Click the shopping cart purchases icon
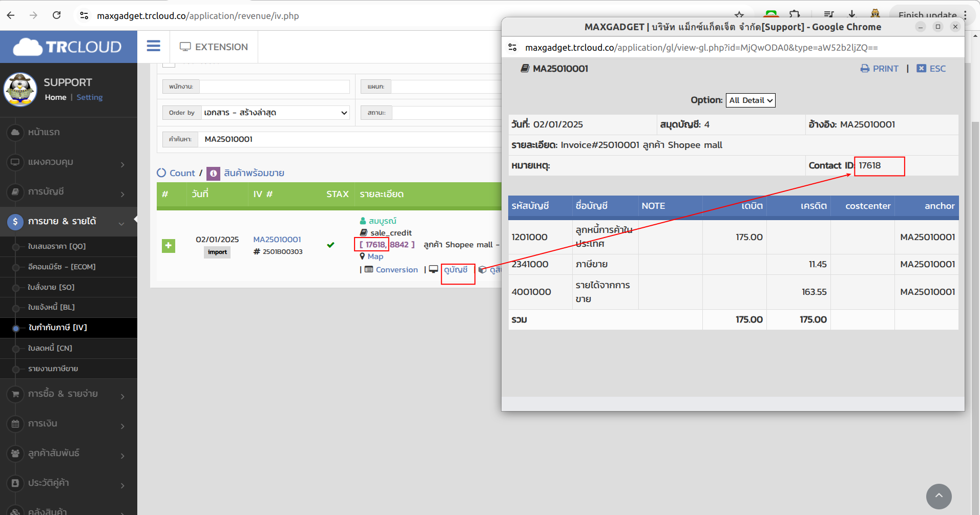Viewport: 980px width, 515px height. [x=15, y=394]
